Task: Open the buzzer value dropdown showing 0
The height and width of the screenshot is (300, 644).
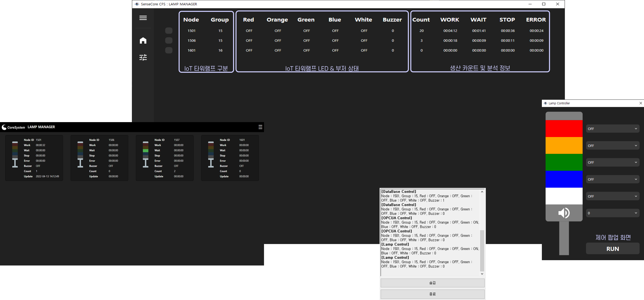Action: [x=612, y=213]
